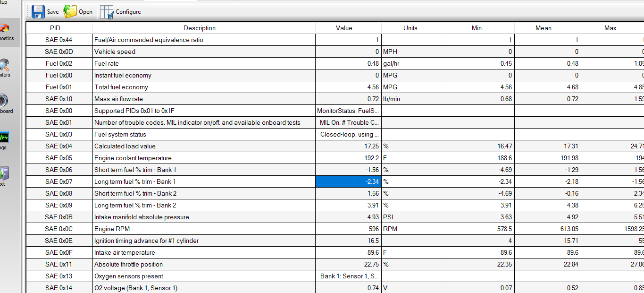644x293 pixels.
Task: Open the Configure grid settings
Action: point(107,11)
